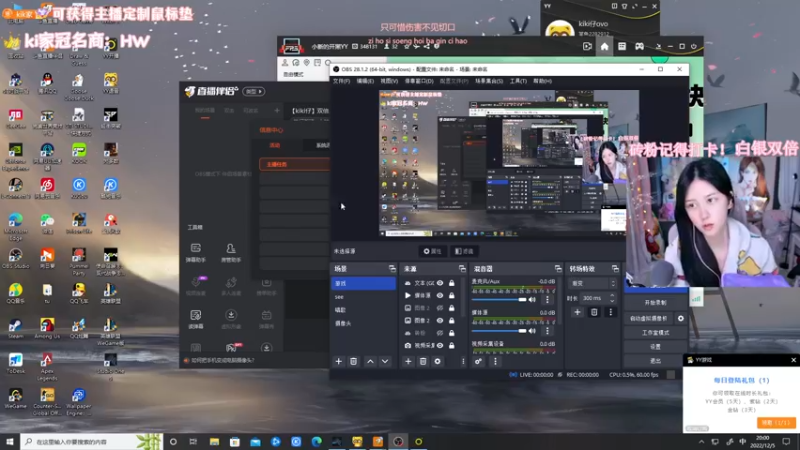
Task: Mute the Mic/Aux audio channel
Action: point(532,299)
